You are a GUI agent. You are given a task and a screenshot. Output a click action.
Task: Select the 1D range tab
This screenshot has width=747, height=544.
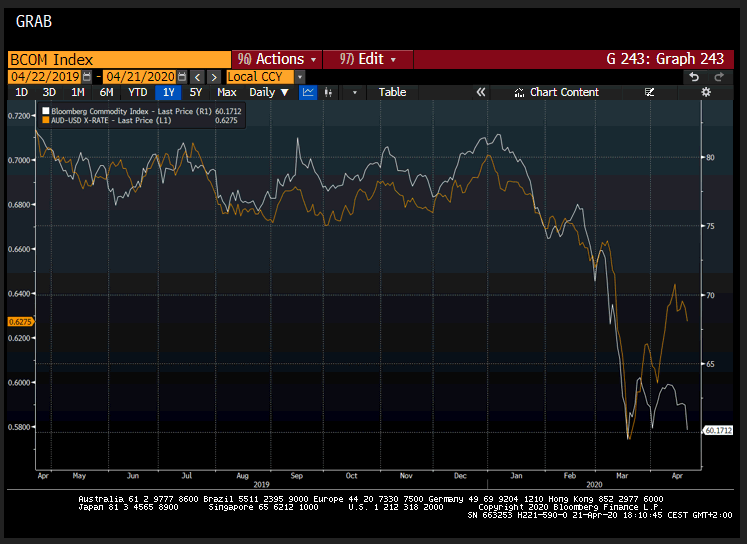(21, 92)
